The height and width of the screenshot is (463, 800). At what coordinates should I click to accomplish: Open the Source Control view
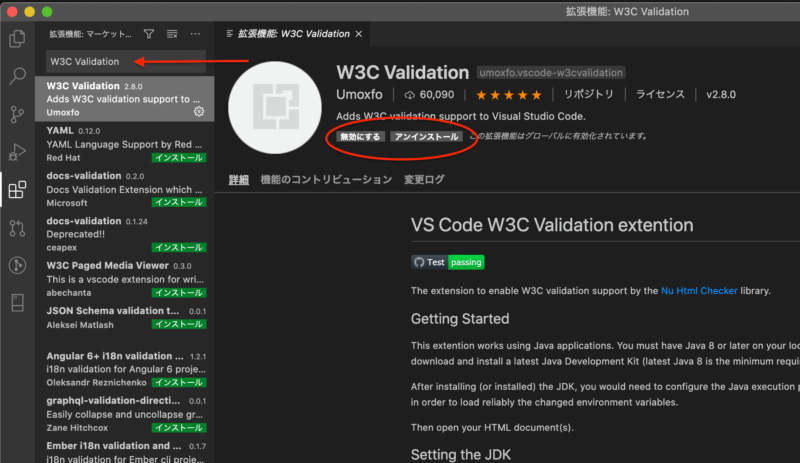17,114
